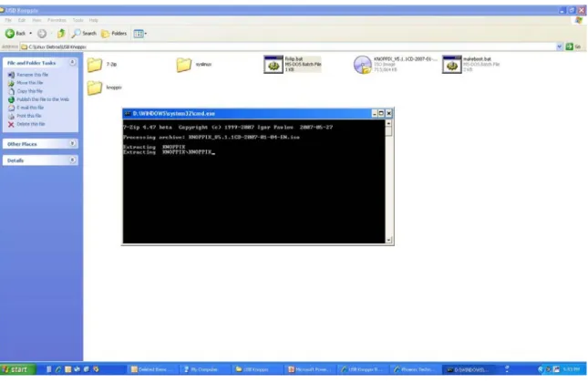The height and width of the screenshot is (383, 588).
Task: Click into the Address bar path field
Action: 288,47
